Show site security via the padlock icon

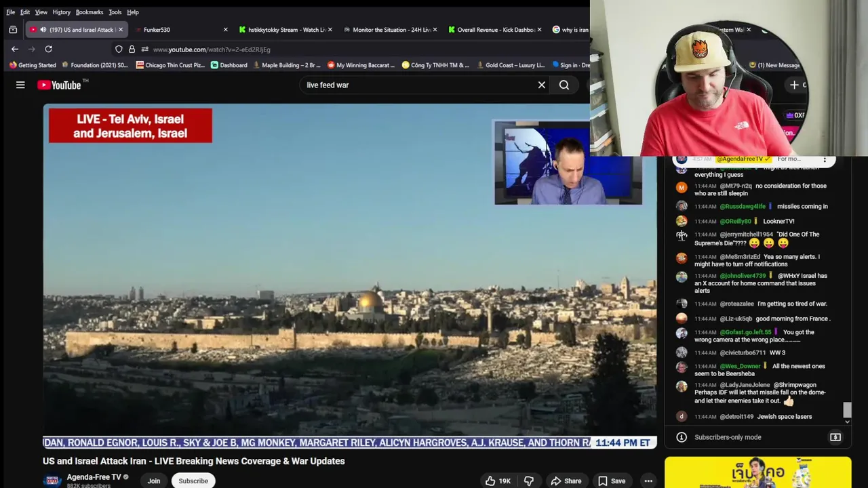pos(132,49)
